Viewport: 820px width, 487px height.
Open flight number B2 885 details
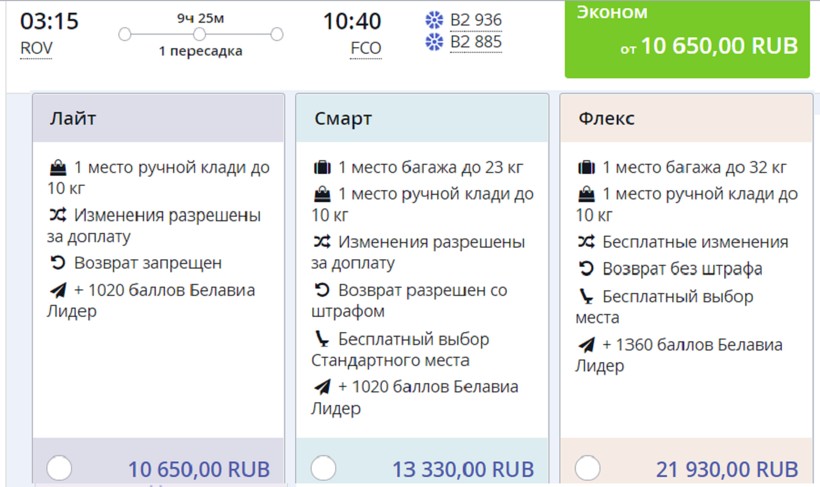(476, 42)
